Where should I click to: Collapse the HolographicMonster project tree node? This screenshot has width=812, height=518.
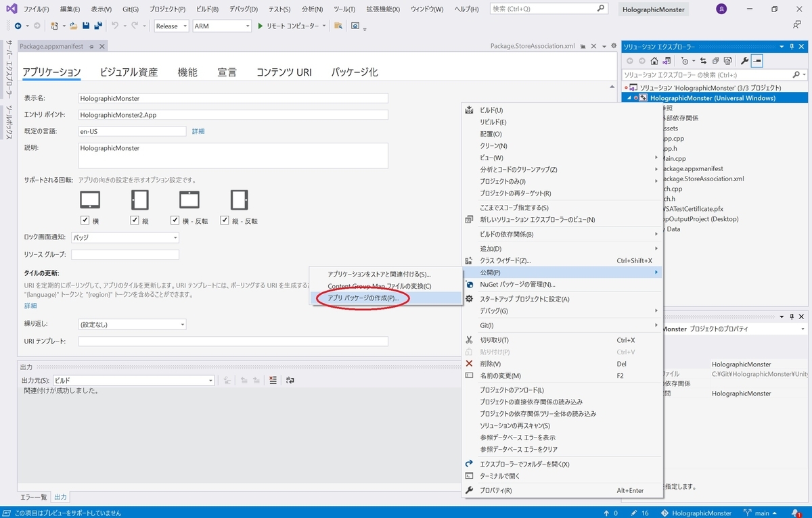629,98
